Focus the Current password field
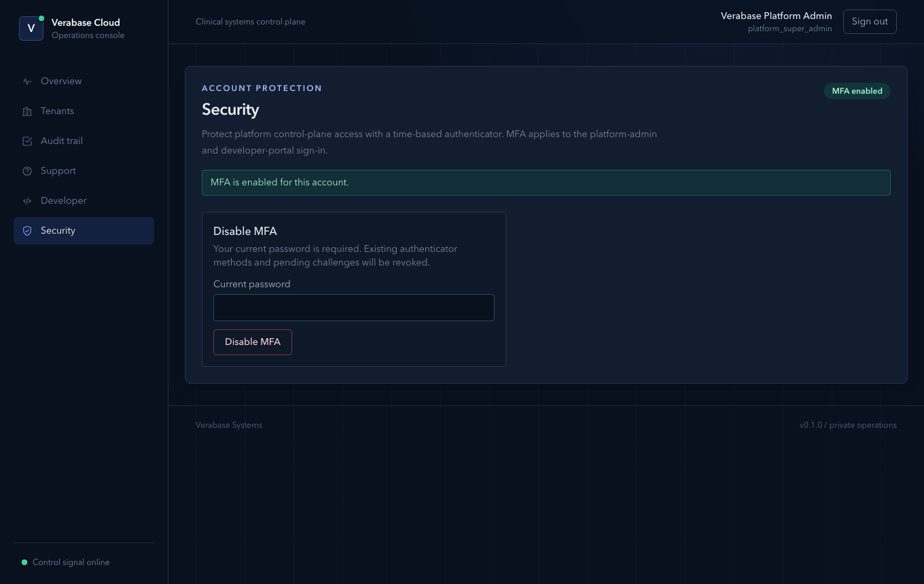Screen dimensions: 924x584 coord(354,308)
